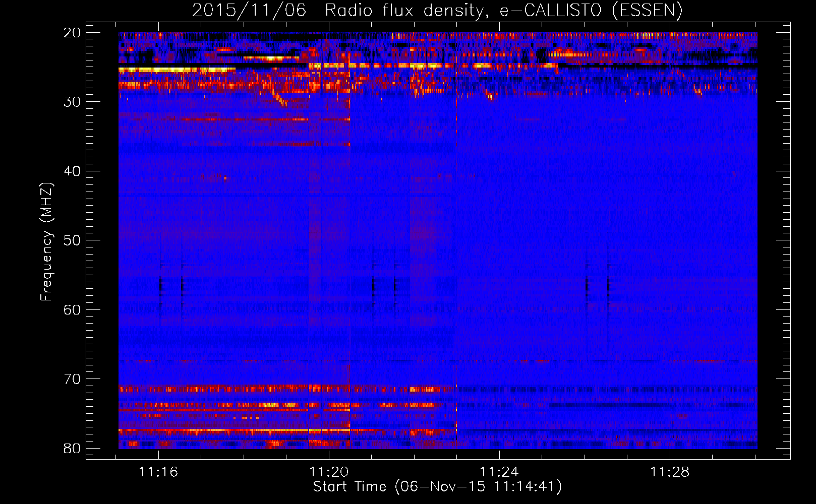
Task: Click the 11:16 time tick label
Action: (x=159, y=472)
